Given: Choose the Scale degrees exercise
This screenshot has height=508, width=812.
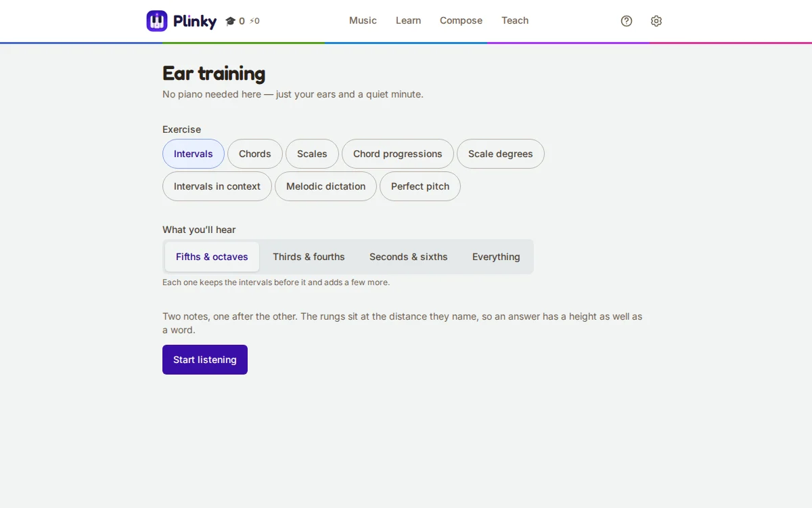Looking at the screenshot, I should pos(501,154).
